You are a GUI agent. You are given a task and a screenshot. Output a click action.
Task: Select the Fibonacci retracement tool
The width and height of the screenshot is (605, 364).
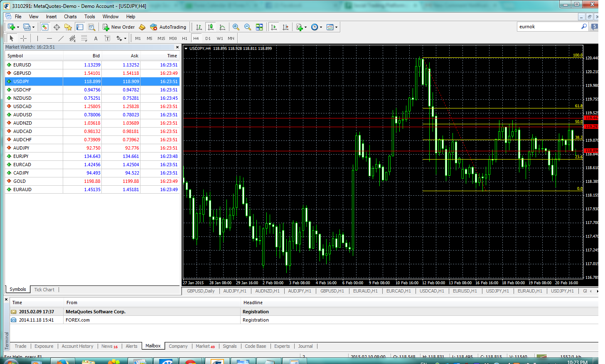(x=84, y=38)
